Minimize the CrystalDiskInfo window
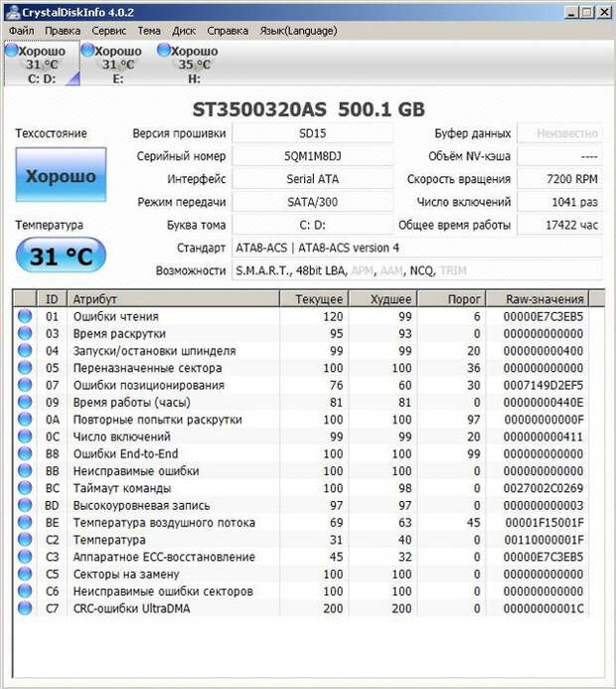Screen dimensions: 616x689 coord(570,12)
